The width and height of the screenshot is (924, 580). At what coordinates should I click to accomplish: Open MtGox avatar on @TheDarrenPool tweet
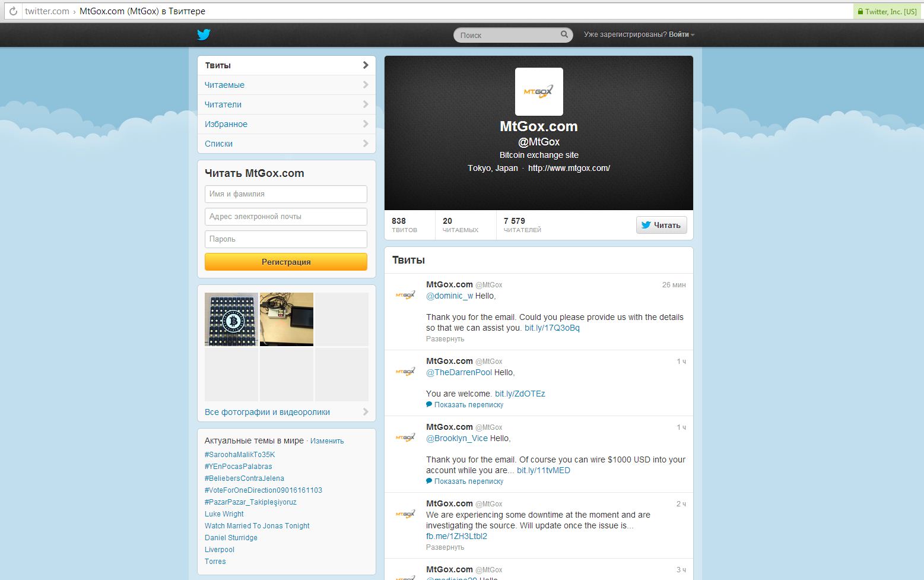405,371
